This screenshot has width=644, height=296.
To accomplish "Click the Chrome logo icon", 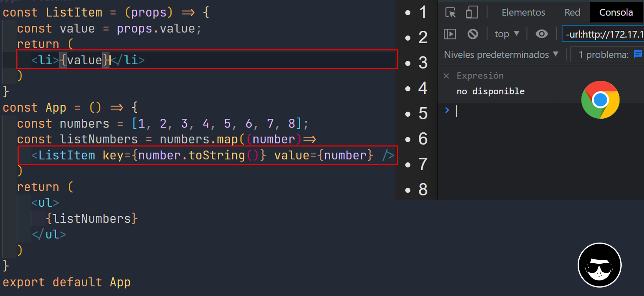I will coord(600,100).
